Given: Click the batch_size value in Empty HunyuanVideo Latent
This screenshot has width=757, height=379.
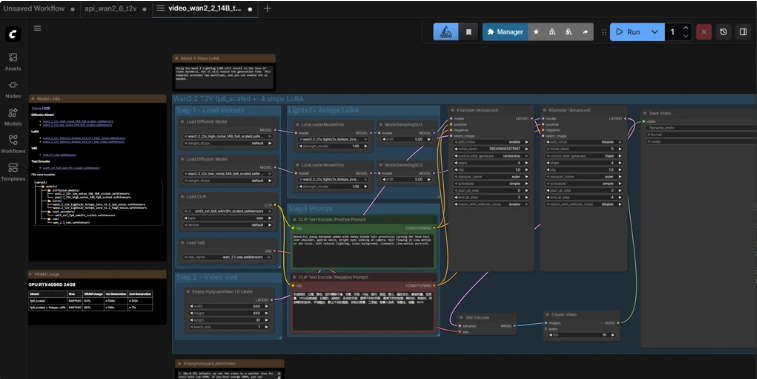Looking at the screenshot, I should click(x=228, y=327).
